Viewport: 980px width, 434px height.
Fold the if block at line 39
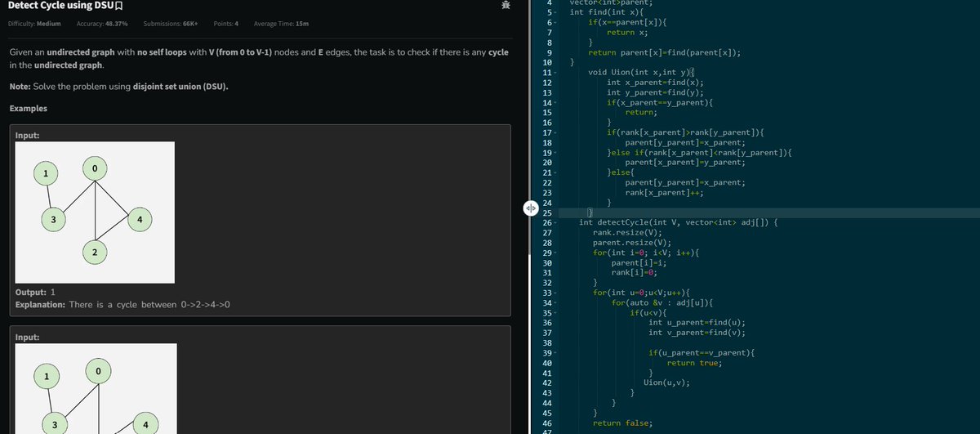click(x=555, y=352)
